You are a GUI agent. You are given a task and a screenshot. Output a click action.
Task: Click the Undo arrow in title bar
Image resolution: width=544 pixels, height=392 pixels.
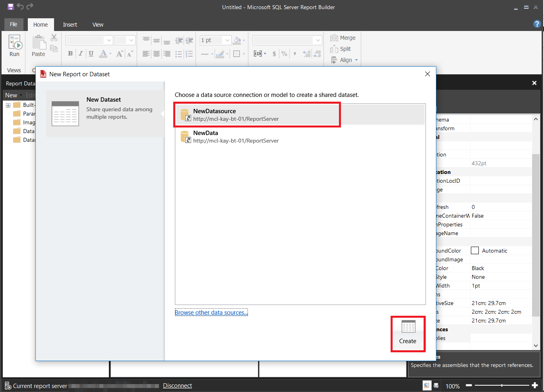coord(20,6)
